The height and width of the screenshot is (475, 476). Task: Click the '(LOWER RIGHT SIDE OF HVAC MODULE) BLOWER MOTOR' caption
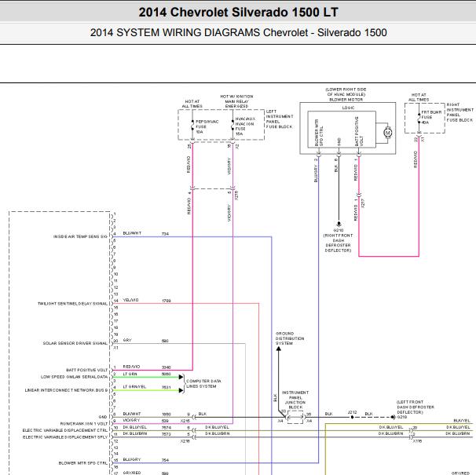[346, 94]
